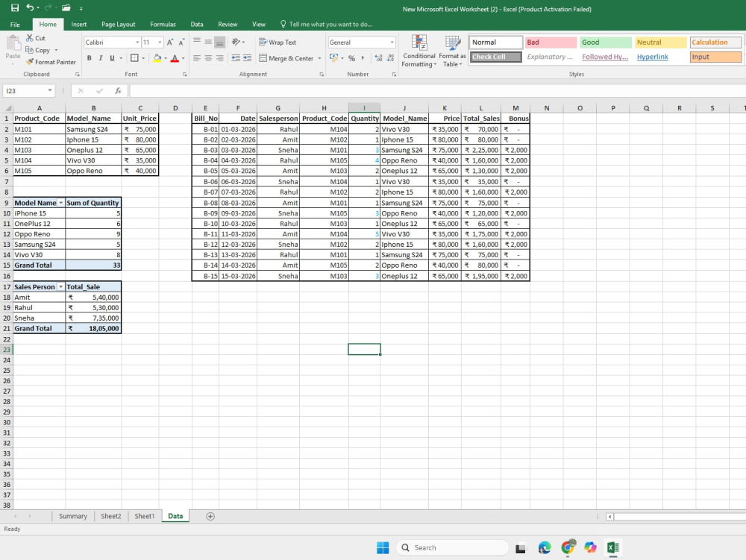The image size is (746, 560).
Task: Add a new sheet with the plus icon
Action: click(210, 516)
